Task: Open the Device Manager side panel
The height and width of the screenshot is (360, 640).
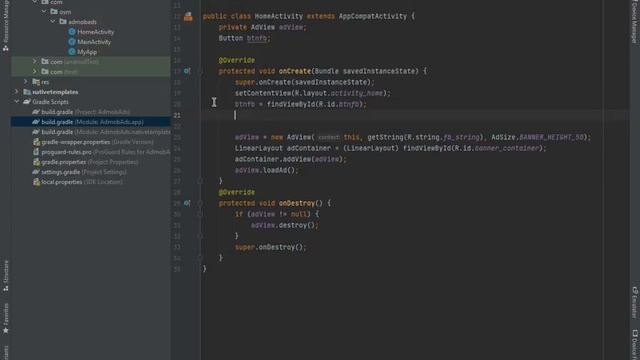Action: pyautogui.click(x=634, y=21)
